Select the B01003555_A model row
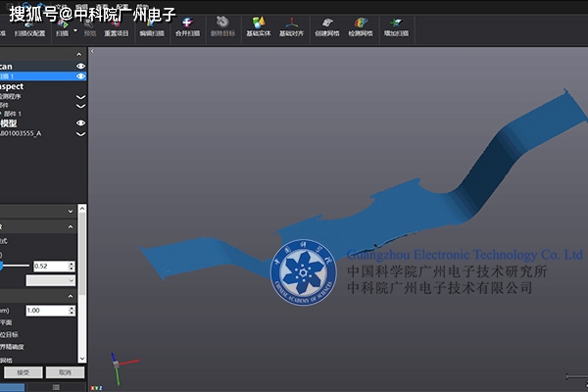Image resolution: width=588 pixels, height=392 pixels. point(21,133)
